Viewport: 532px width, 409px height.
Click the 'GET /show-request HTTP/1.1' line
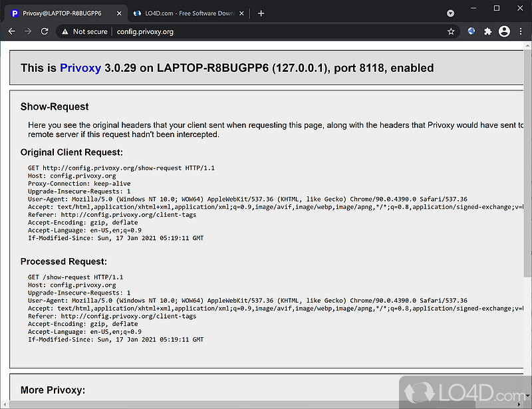point(75,277)
